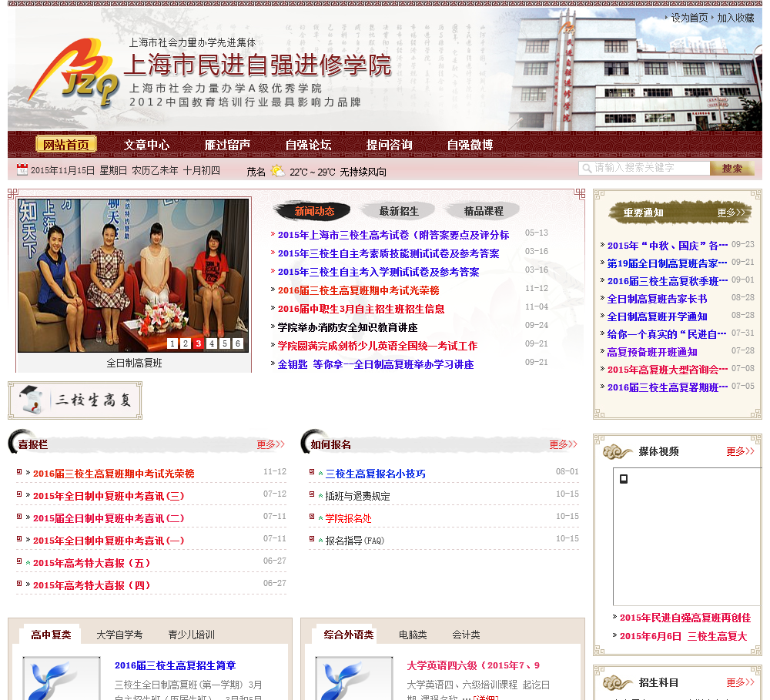The image size is (770, 700).
Task: Open 网站首页 in navigation bar
Action: [65, 145]
